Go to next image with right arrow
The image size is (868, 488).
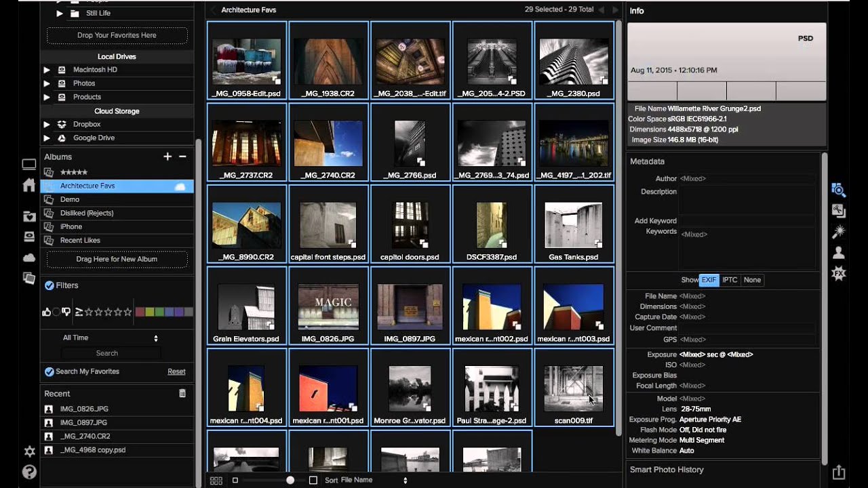(615, 10)
